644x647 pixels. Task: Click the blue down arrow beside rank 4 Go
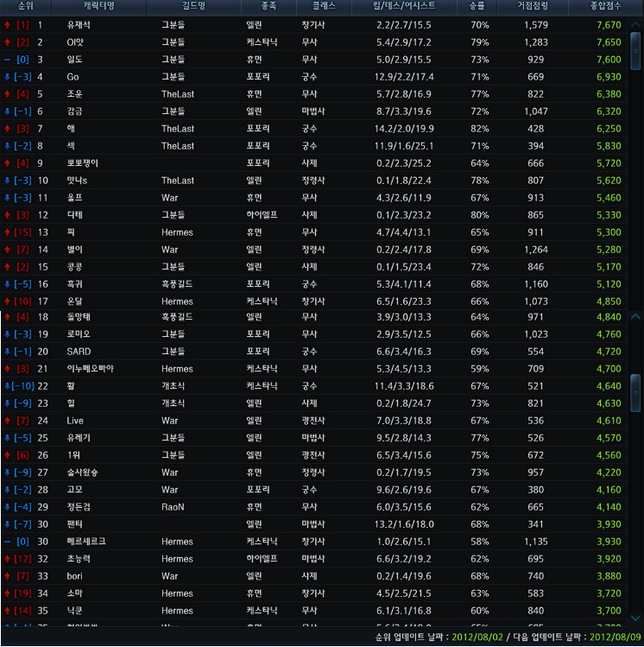pos(8,77)
